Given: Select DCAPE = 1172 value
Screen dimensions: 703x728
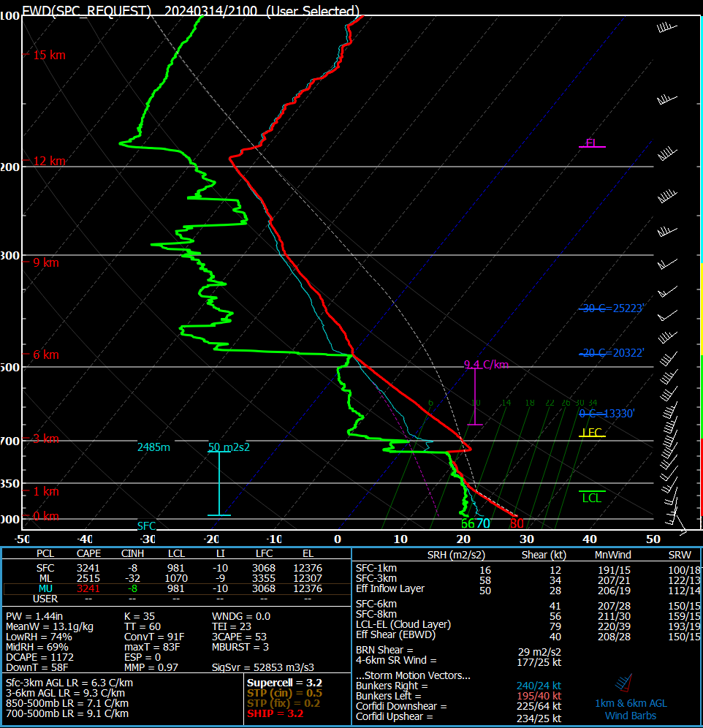Looking at the screenshot, I should 40,657.
